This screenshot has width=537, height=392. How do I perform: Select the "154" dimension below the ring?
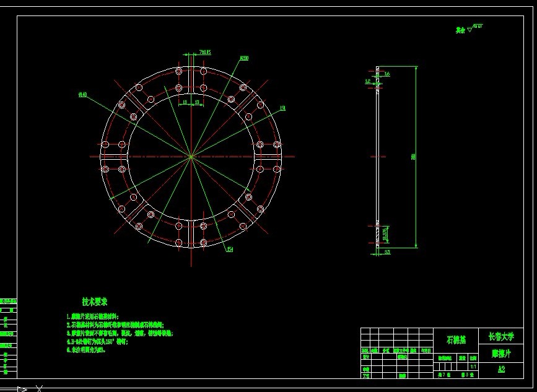(229, 250)
